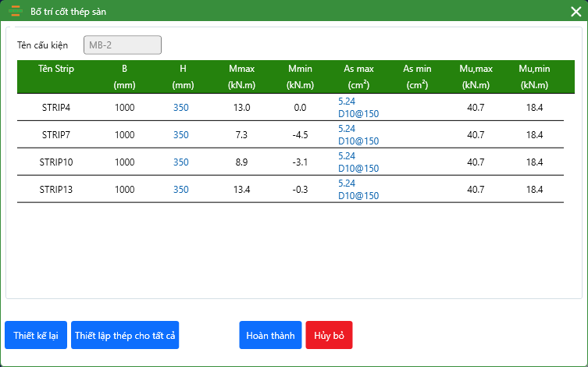Click B value 1000 in STRIP4 row
This screenshot has width=588, height=367.
coord(124,108)
